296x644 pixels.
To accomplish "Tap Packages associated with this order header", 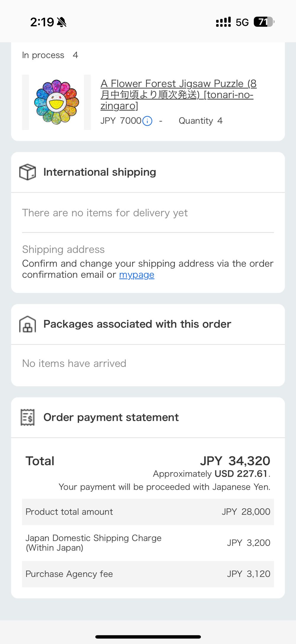I will point(137,324).
